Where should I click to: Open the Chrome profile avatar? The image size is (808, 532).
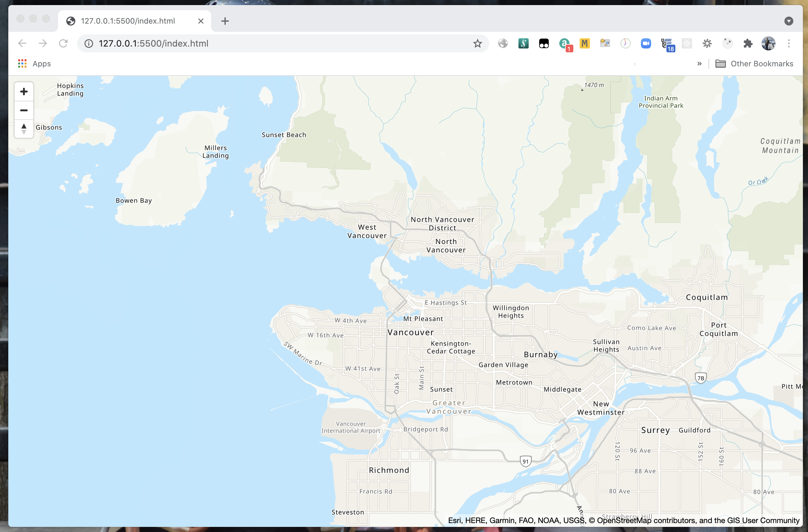click(768, 43)
